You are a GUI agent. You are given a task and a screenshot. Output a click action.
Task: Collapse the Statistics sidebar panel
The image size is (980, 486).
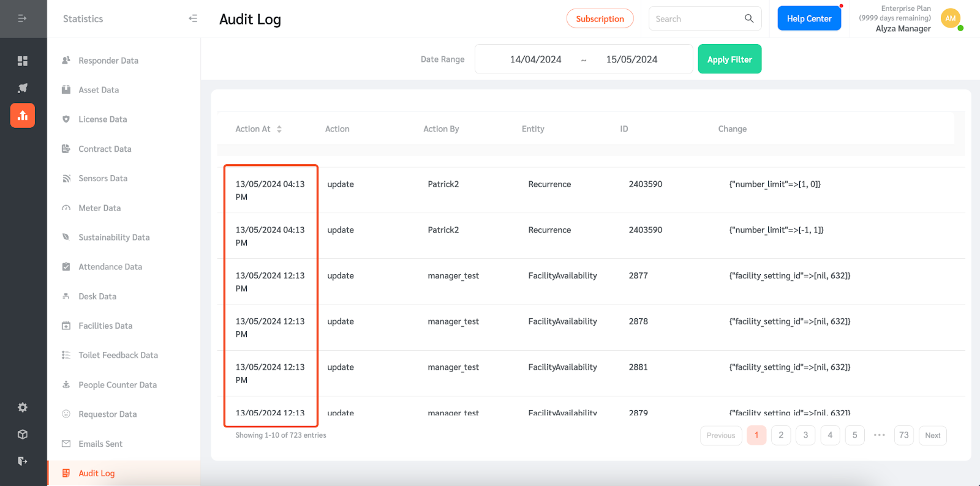[193, 18]
